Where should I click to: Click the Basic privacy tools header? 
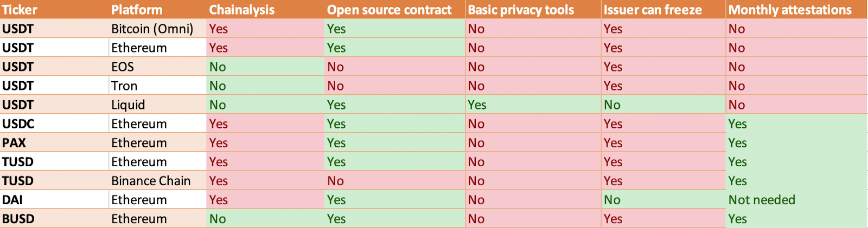point(534,10)
